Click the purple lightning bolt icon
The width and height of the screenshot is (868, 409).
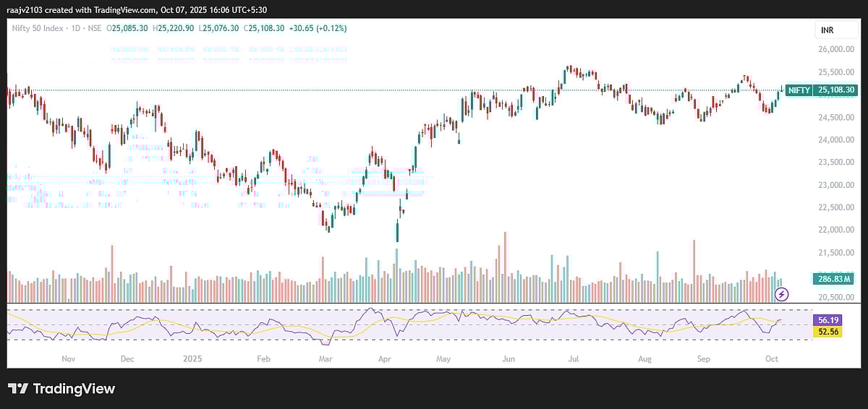coord(781,293)
